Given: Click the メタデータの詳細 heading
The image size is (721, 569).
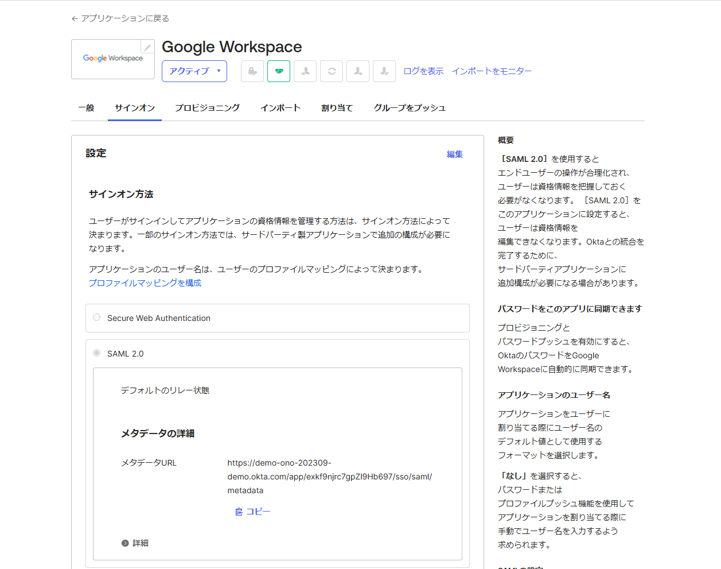Looking at the screenshot, I should click(157, 433).
